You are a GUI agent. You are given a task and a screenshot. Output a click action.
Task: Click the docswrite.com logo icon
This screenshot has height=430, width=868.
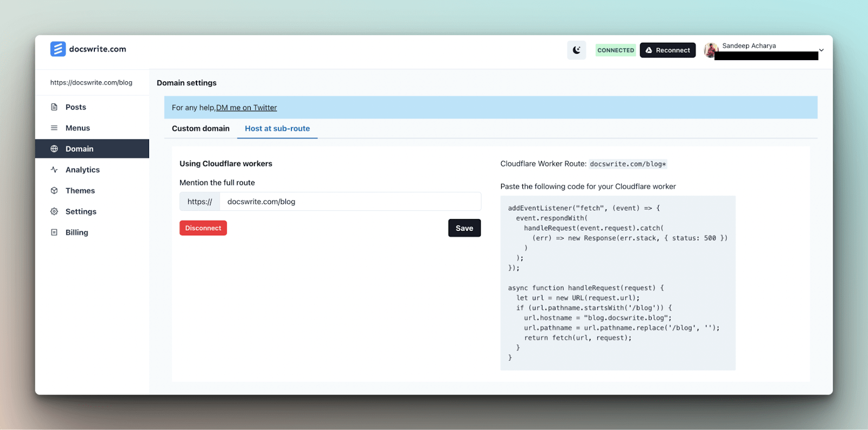[58, 49]
